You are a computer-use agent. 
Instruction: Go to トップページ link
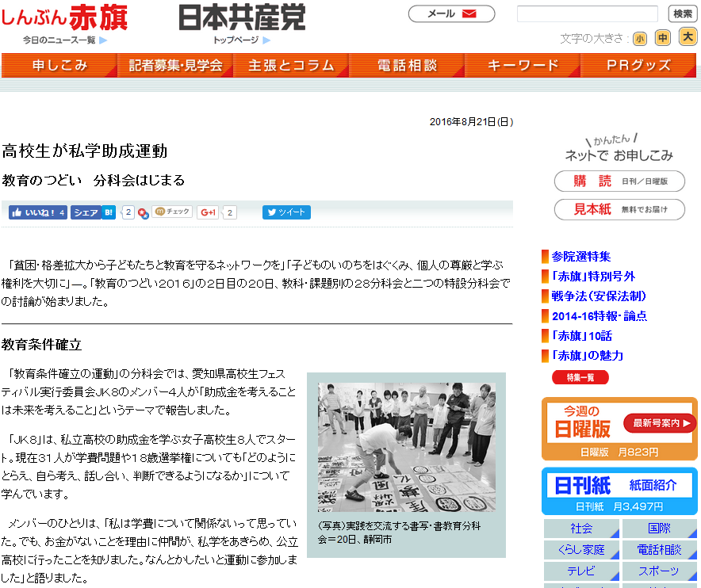pyautogui.click(x=241, y=40)
